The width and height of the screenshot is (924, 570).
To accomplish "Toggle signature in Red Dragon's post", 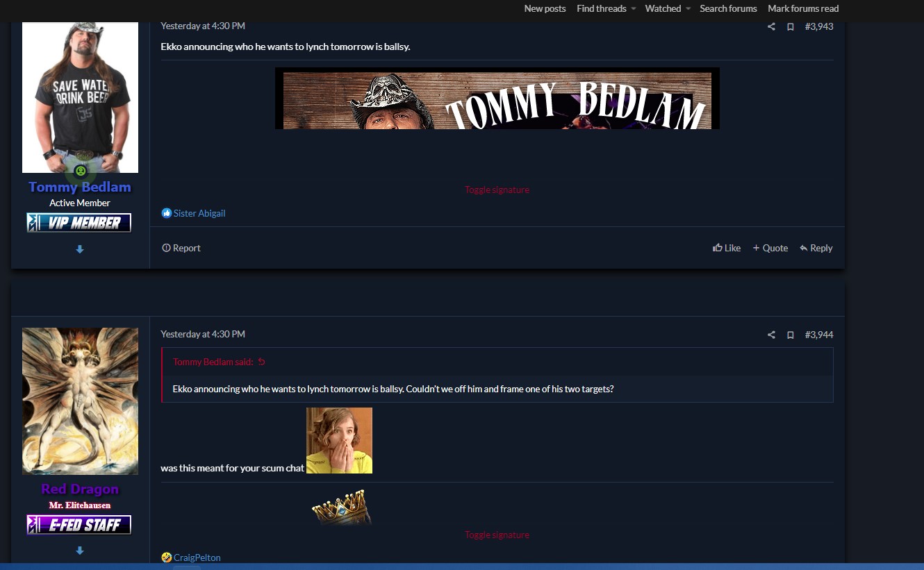I will coord(497,535).
